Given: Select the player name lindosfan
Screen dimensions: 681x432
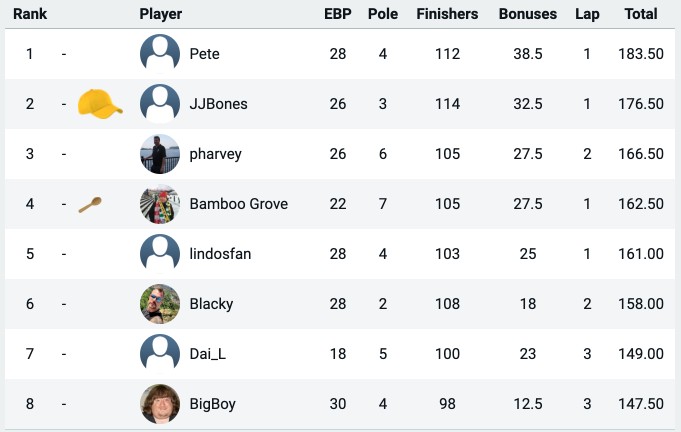Looking at the screenshot, I should point(220,254).
